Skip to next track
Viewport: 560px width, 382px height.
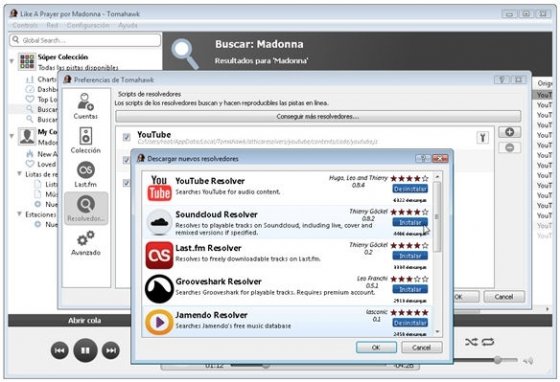pyautogui.click(x=111, y=351)
